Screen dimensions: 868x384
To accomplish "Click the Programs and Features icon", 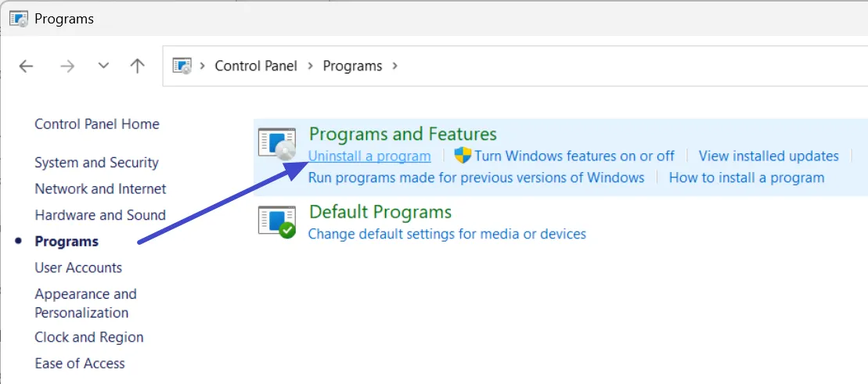I will coord(277,143).
